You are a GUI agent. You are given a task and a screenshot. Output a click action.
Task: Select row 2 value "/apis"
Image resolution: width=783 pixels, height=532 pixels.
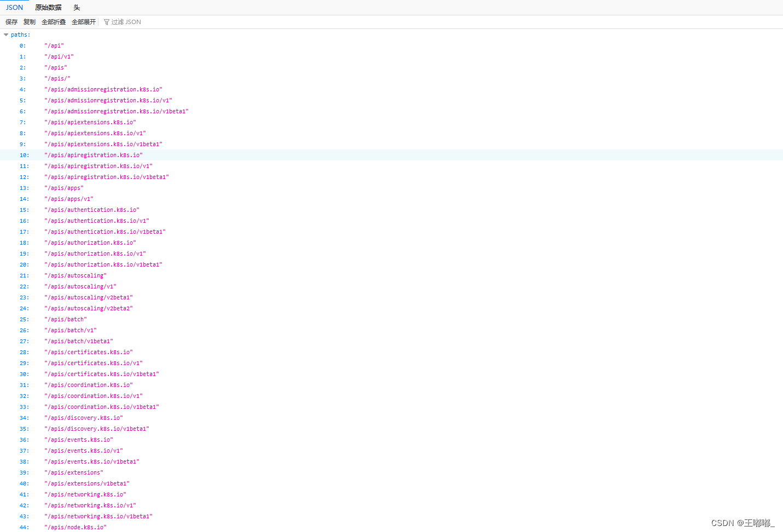56,67
